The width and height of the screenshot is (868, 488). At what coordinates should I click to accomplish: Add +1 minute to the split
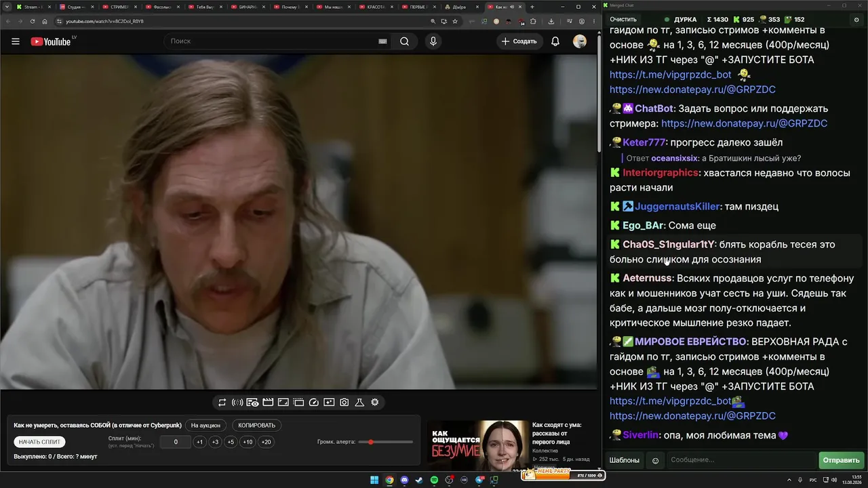[x=199, y=442]
